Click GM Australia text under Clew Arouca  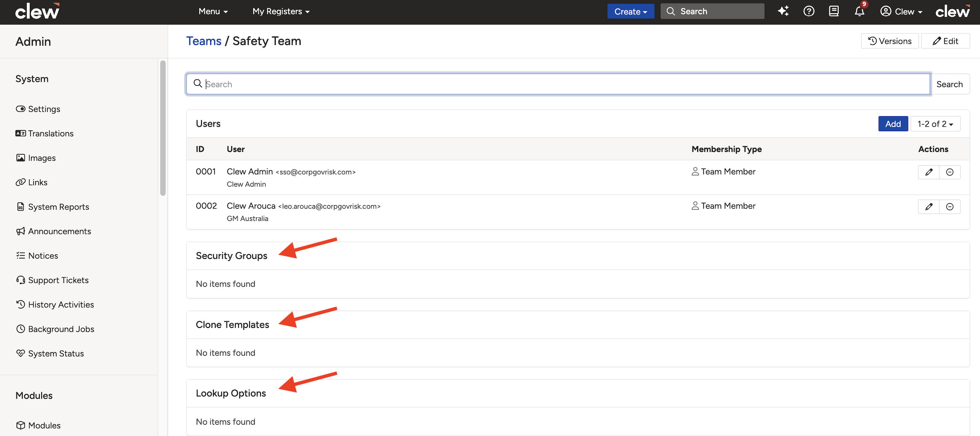[247, 219]
